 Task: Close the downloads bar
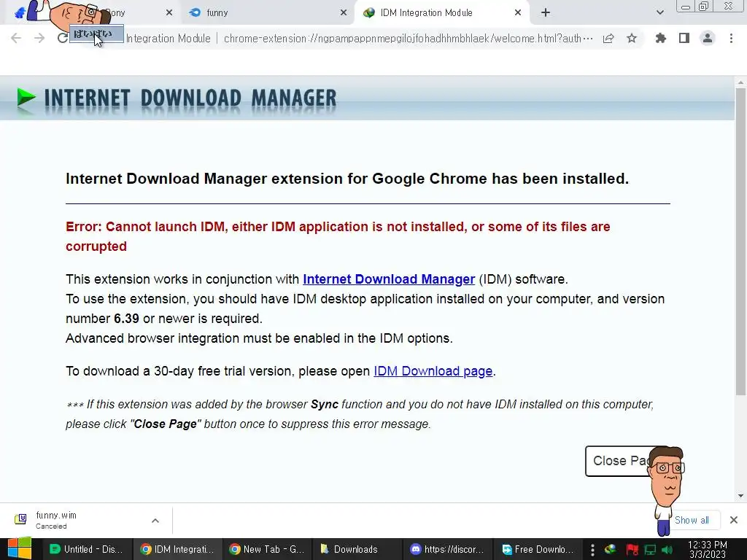coord(734,520)
